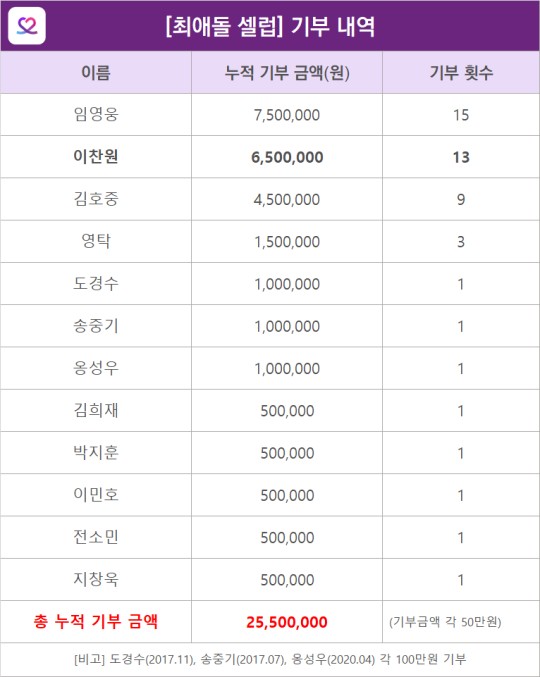Click the name 영탁

click(x=96, y=241)
